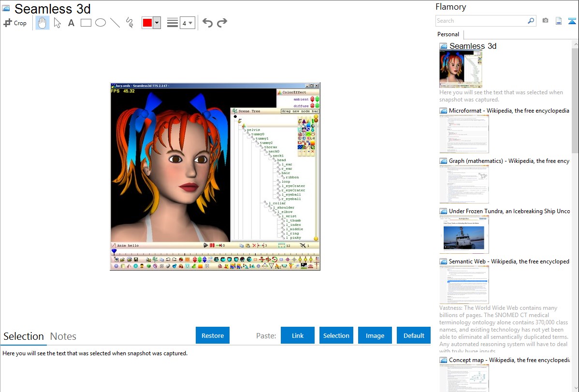Select the l_wrist node in the Scene Tree

coord(289,216)
